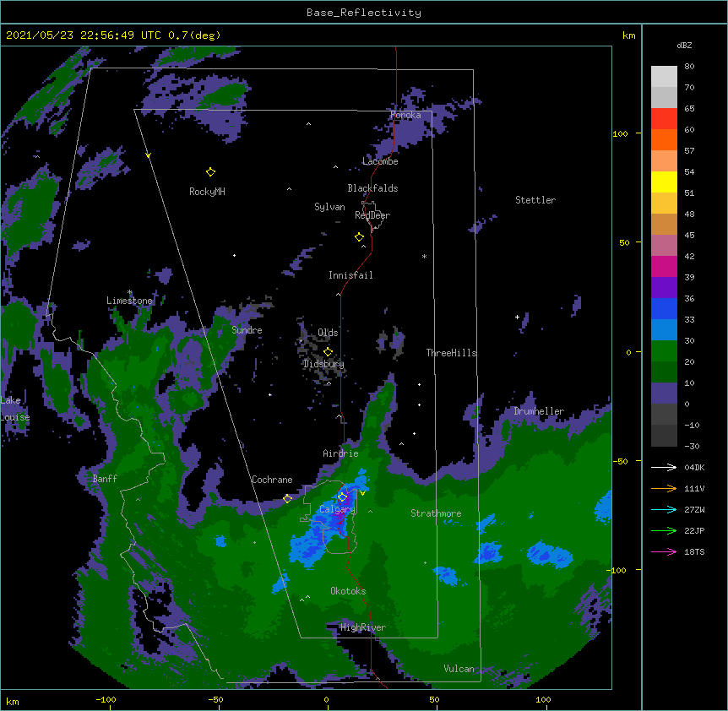The width and height of the screenshot is (728, 711).
Task: Click the Limestone label on the map
Action: [x=129, y=301]
